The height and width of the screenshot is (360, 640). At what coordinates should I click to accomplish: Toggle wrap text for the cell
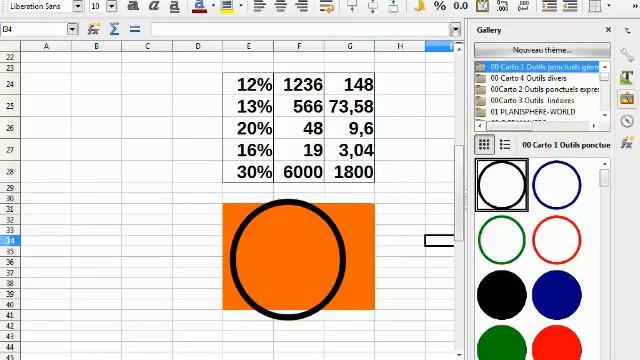[327, 6]
